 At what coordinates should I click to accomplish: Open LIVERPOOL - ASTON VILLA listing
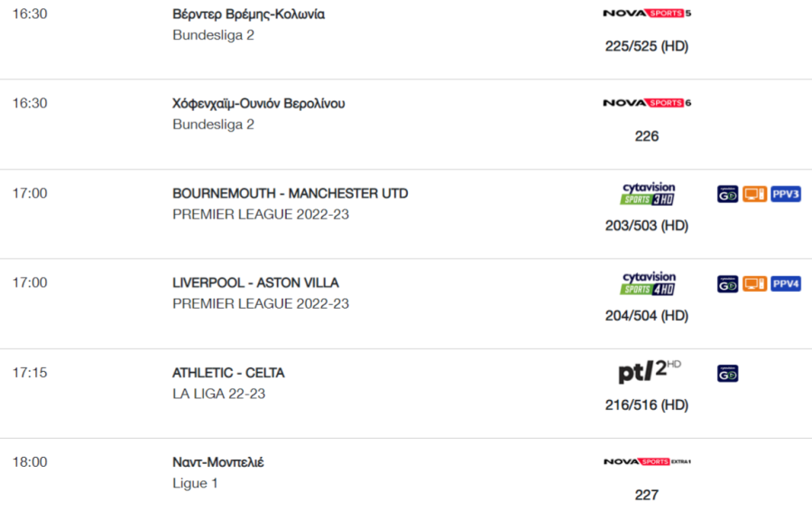coord(255,283)
